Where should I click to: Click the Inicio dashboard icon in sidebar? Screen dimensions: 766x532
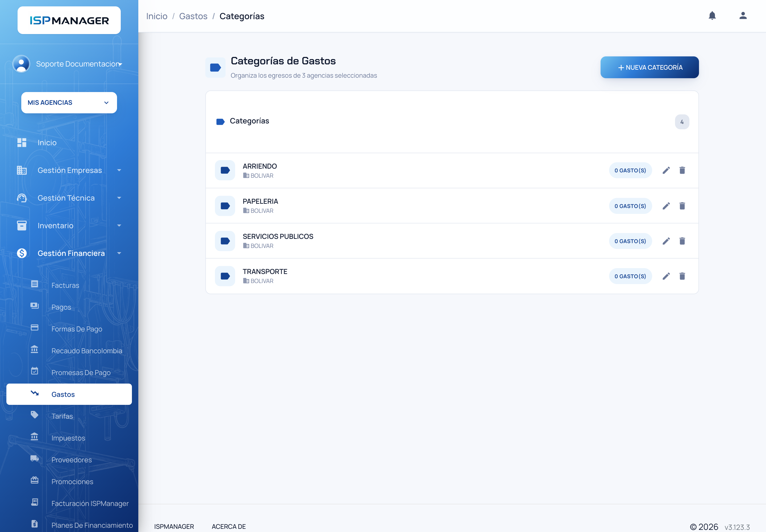pos(22,142)
